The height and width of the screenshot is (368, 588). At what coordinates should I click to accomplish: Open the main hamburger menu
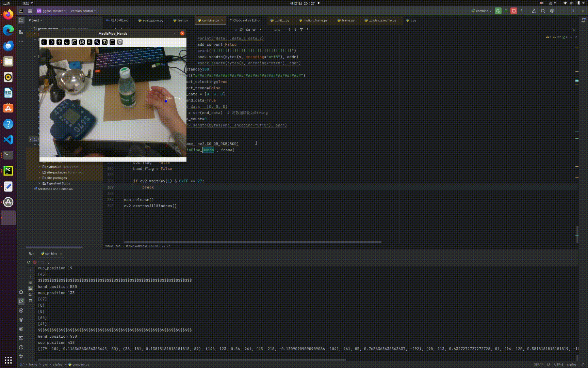click(x=30, y=11)
